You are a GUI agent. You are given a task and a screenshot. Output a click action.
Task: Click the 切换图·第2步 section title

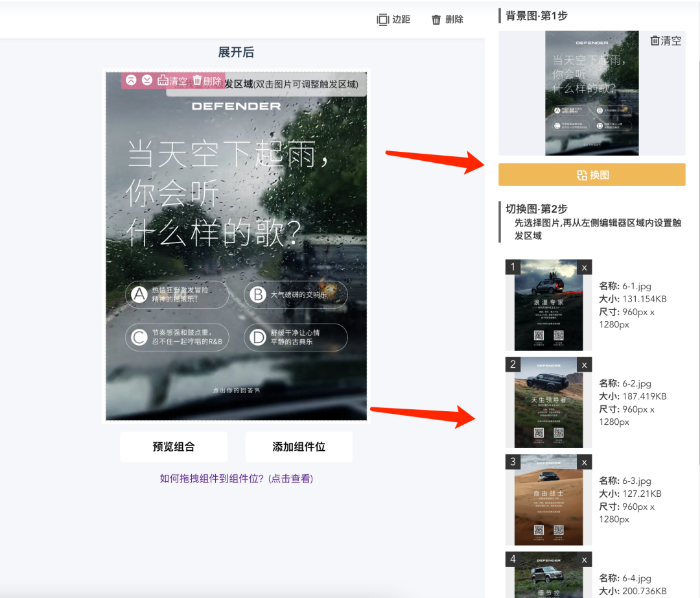536,209
